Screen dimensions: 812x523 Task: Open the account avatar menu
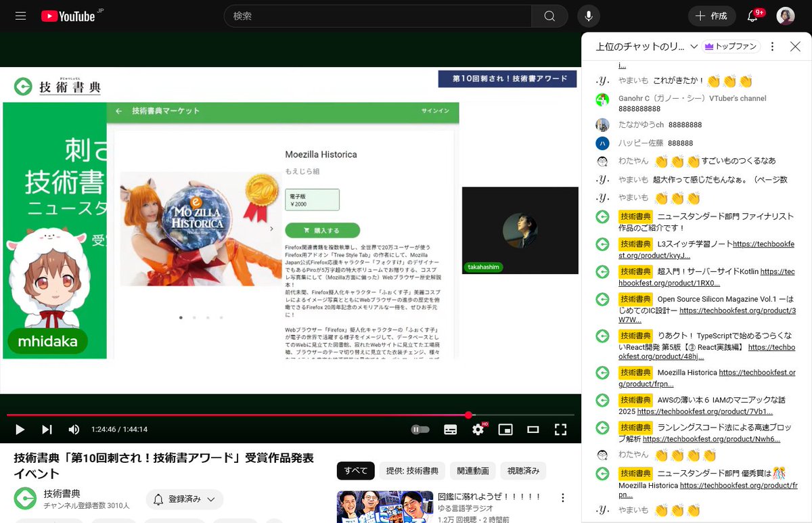(x=786, y=16)
